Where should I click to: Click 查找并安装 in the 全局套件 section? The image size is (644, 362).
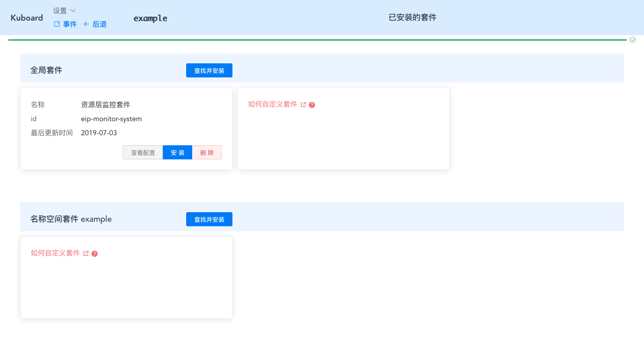tap(209, 70)
